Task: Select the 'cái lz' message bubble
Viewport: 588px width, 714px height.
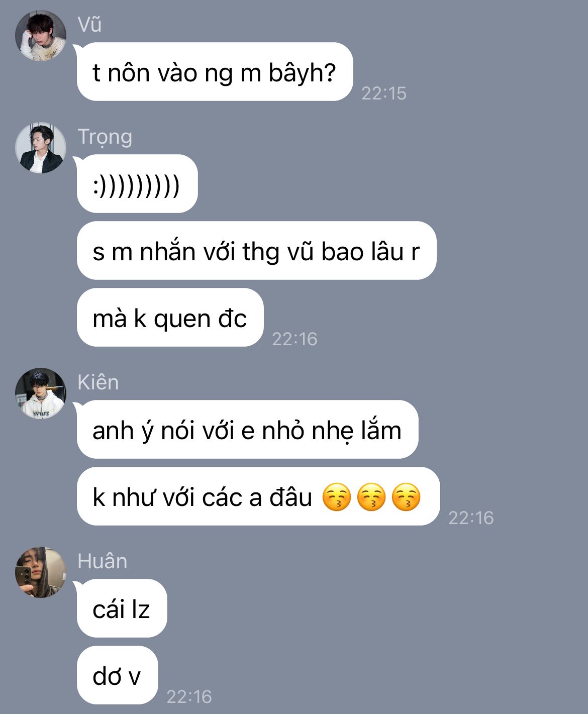Action: click(x=122, y=608)
